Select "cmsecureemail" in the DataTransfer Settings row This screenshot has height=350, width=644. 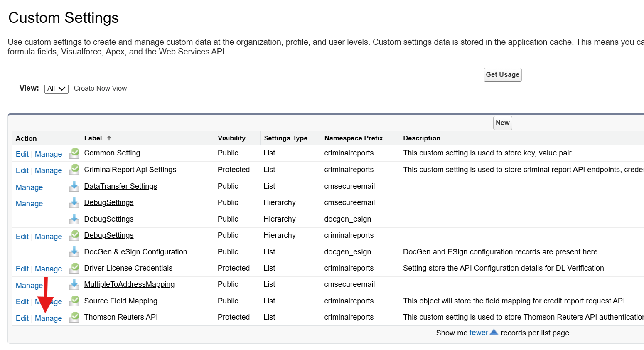click(x=349, y=186)
